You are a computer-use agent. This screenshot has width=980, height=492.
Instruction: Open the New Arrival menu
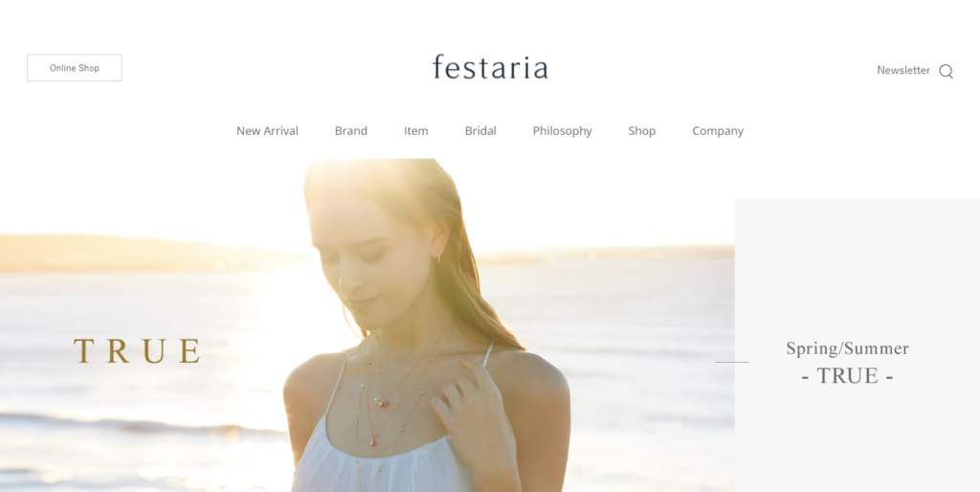pyautogui.click(x=267, y=131)
